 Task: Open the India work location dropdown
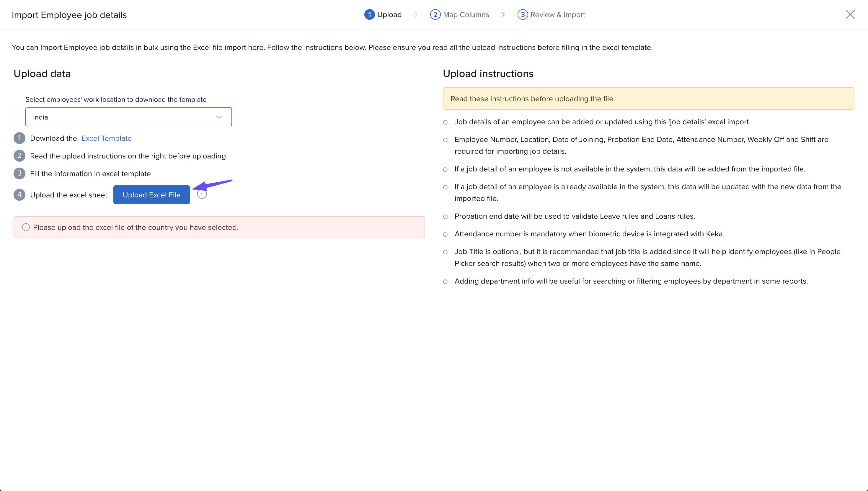point(128,117)
